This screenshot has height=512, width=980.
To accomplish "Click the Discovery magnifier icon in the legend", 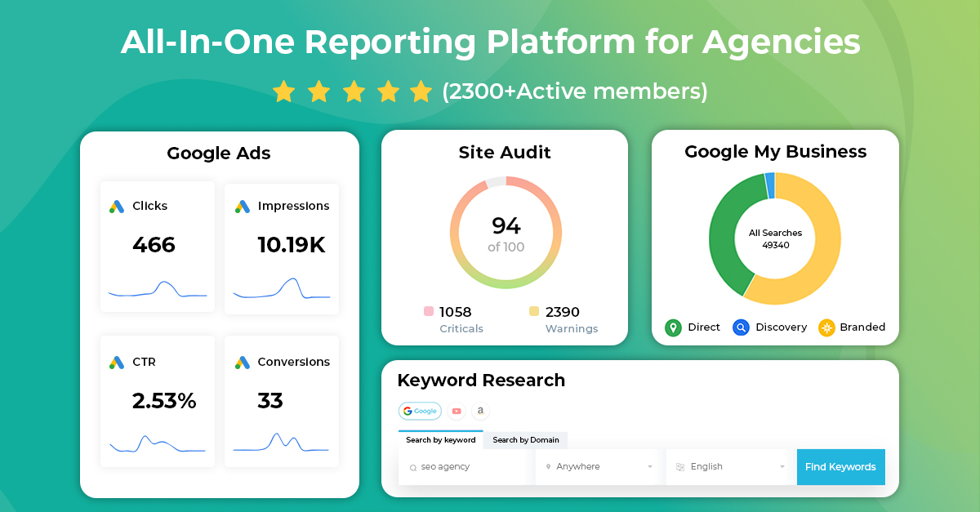I will tap(741, 327).
